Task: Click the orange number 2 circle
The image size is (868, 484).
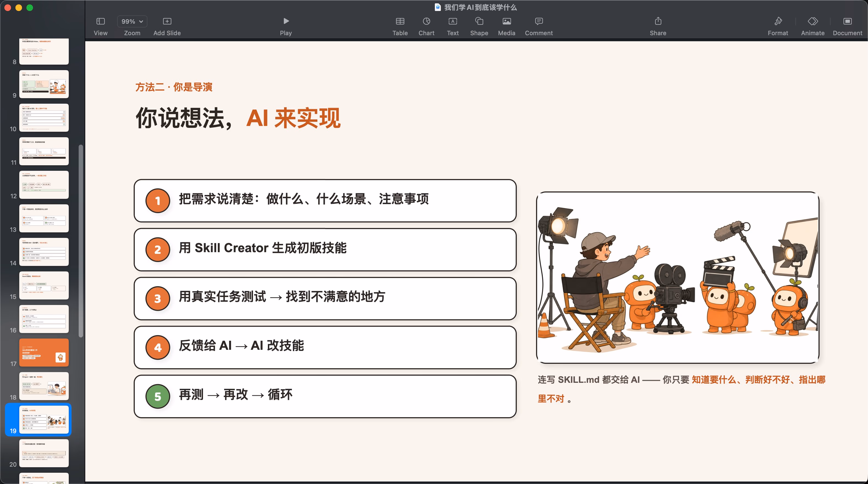Action: click(x=158, y=250)
